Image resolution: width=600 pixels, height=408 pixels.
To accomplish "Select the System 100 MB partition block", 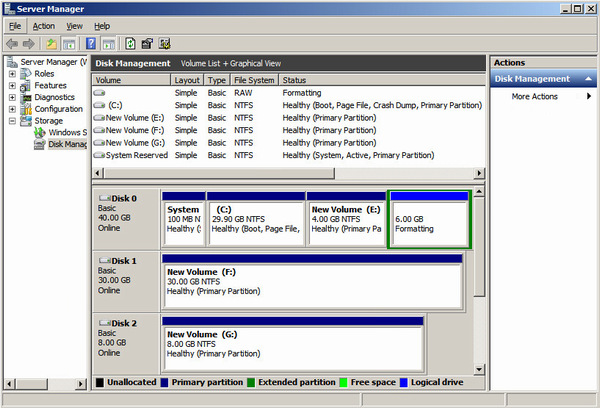I will pyautogui.click(x=184, y=220).
